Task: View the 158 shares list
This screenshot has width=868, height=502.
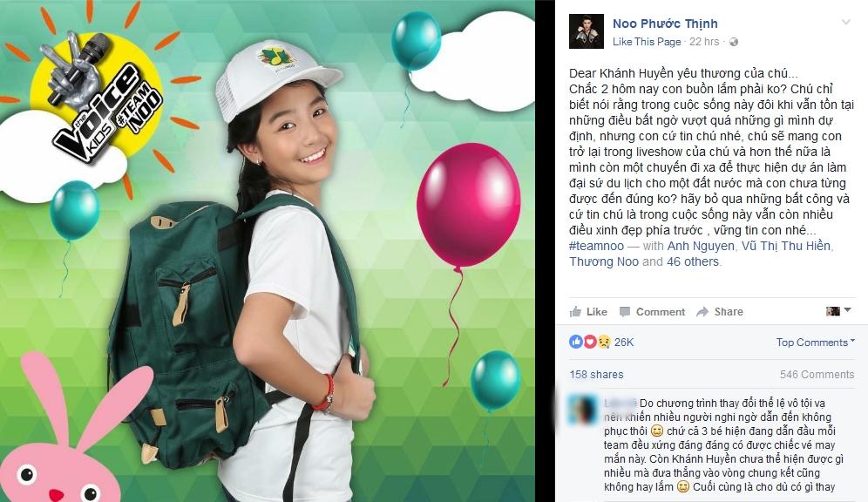Action: pyautogui.click(x=596, y=374)
